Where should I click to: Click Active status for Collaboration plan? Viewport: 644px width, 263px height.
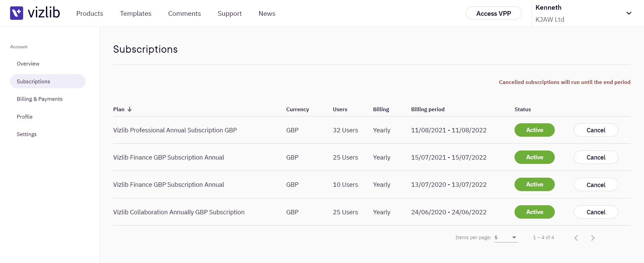[x=535, y=212]
